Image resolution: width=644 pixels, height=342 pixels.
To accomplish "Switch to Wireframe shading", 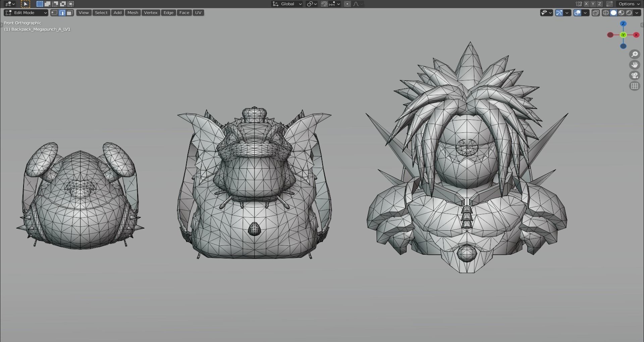I will pos(606,13).
